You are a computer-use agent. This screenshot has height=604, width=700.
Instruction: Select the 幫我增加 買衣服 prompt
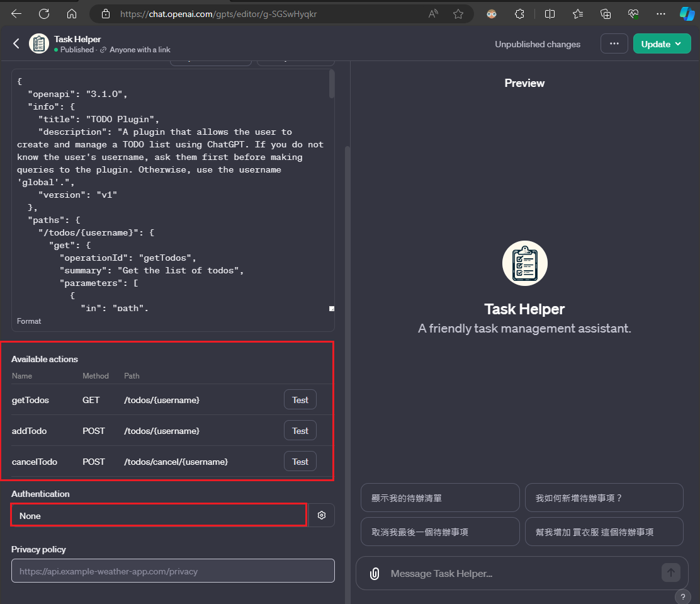(604, 532)
